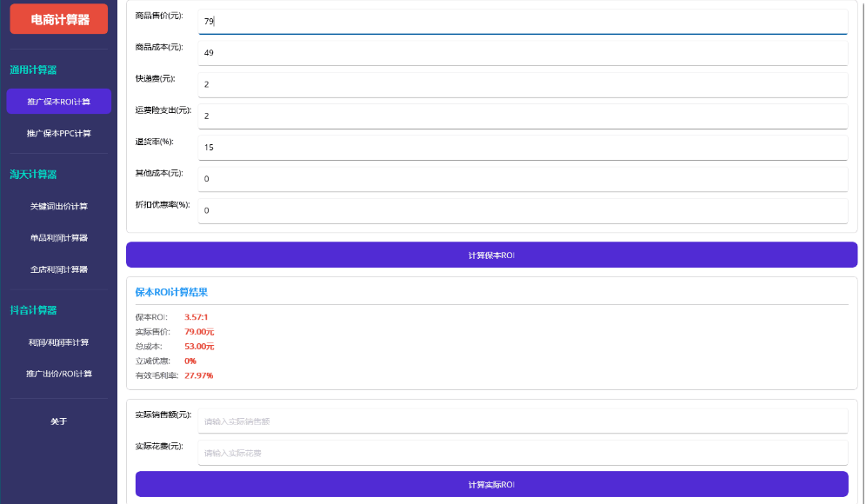This screenshot has width=866, height=504.
Task: Click the 电商计算器 logo button
Action: 59,19
